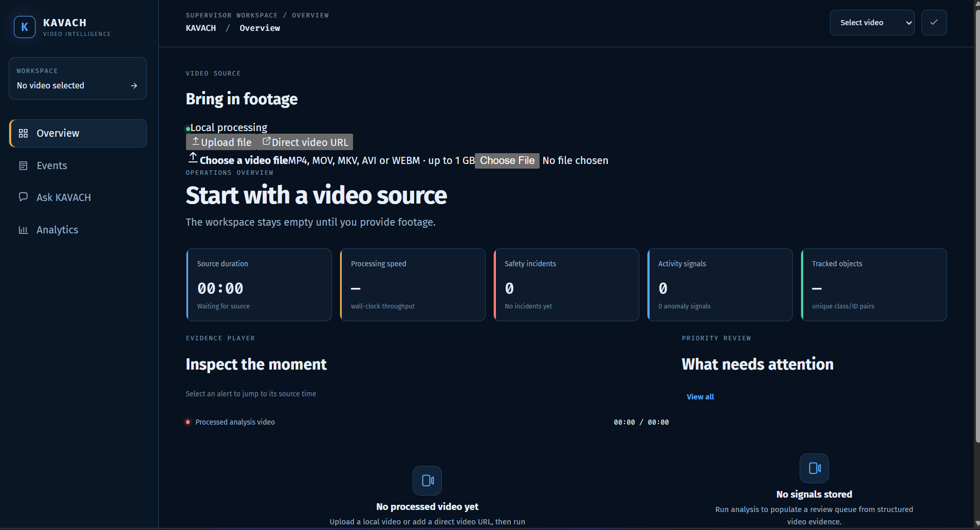Click the Processing speed card
980x530 pixels.
pos(413,285)
